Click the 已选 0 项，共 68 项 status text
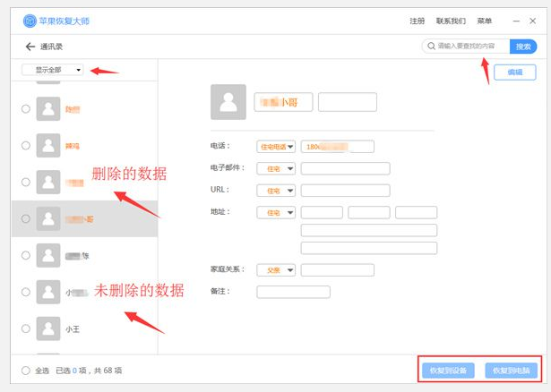551x392 pixels. 89,371
